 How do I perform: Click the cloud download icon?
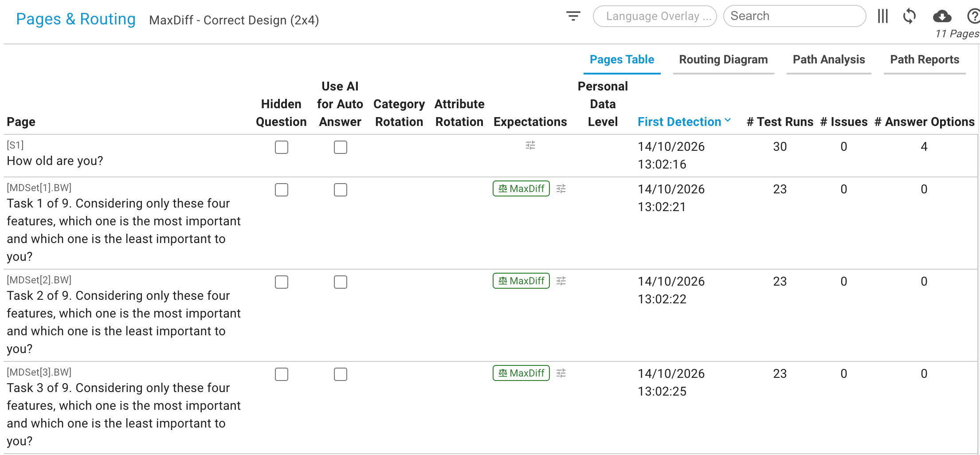point(942,16)
